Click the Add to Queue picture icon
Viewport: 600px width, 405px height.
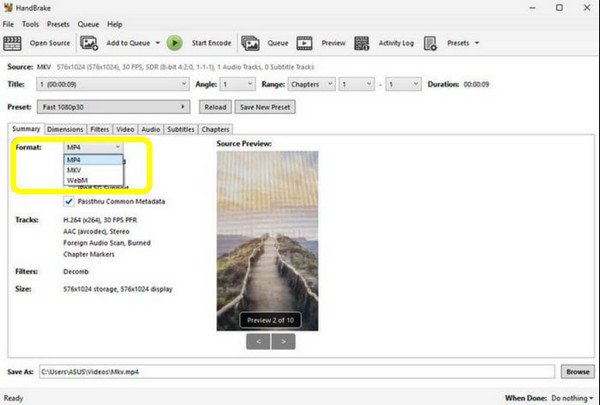89,43
